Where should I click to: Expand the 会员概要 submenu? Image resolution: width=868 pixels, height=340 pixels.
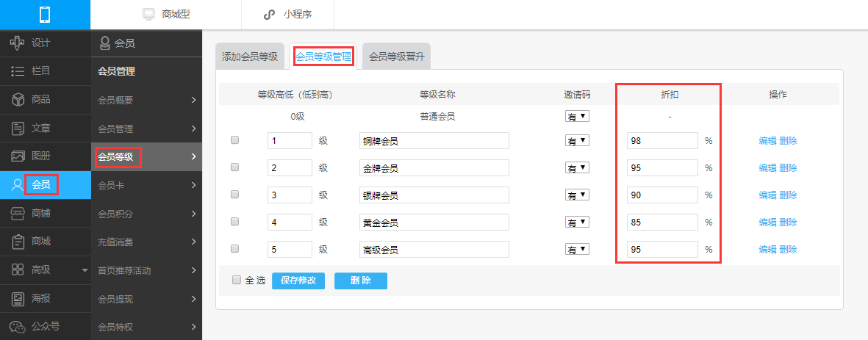click(x=194, y=100)
